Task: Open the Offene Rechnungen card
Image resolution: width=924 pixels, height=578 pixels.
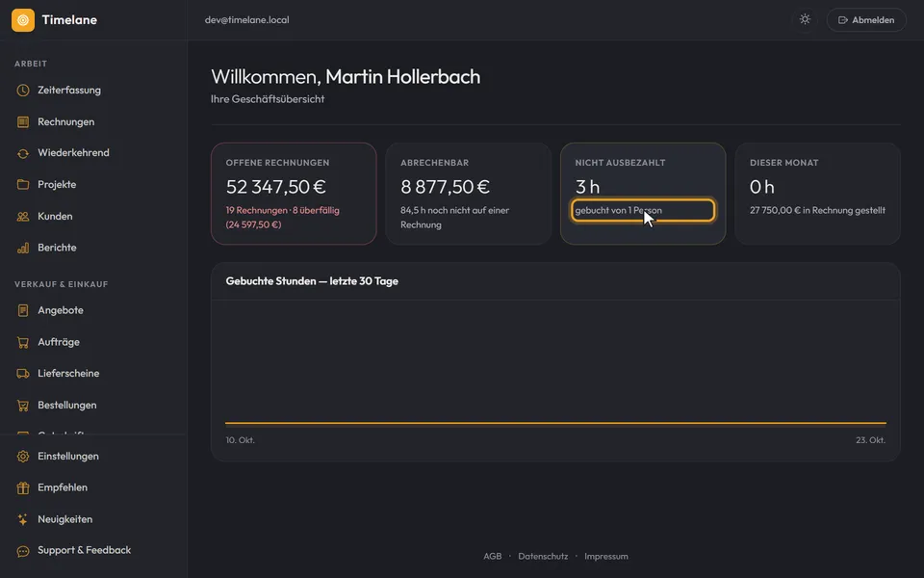Action: tap(294, 194)
